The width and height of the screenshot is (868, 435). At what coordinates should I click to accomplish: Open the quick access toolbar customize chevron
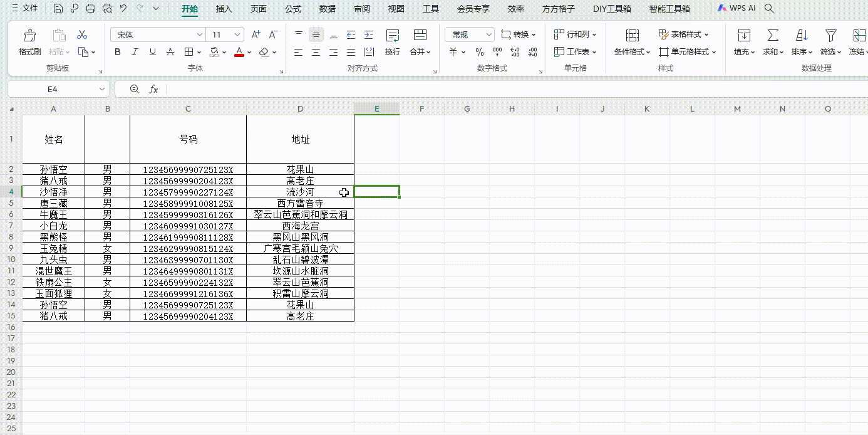coord(156,9)
